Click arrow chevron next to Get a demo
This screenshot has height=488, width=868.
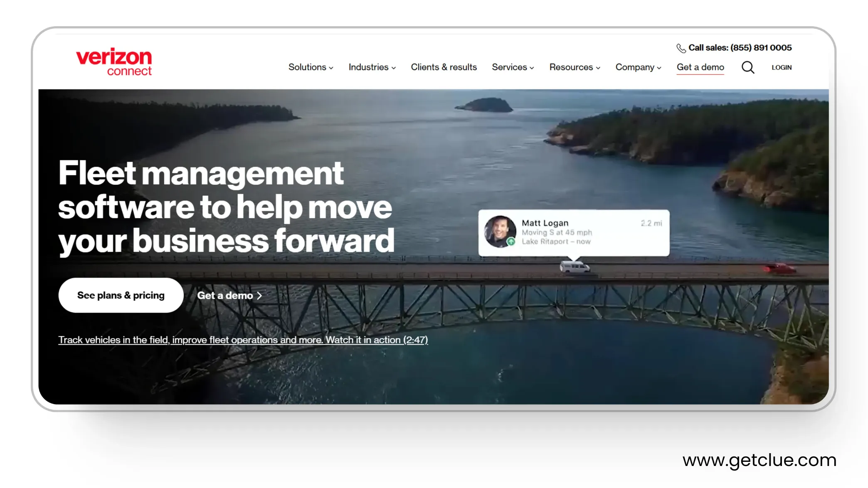click(259, 296)
